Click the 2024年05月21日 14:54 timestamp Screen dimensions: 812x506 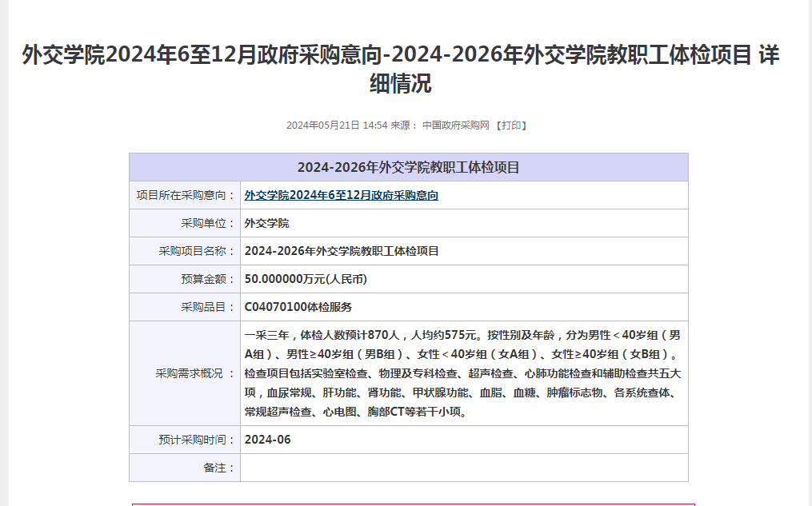click(x=337, y=126)
